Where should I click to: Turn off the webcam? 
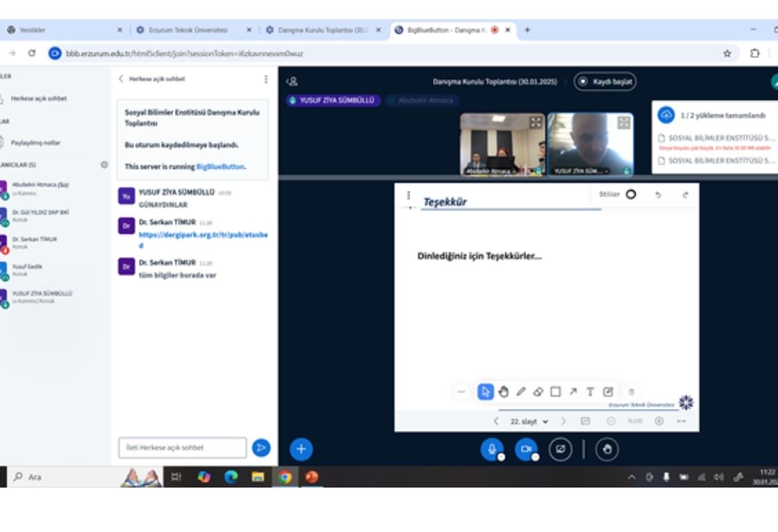525,450
